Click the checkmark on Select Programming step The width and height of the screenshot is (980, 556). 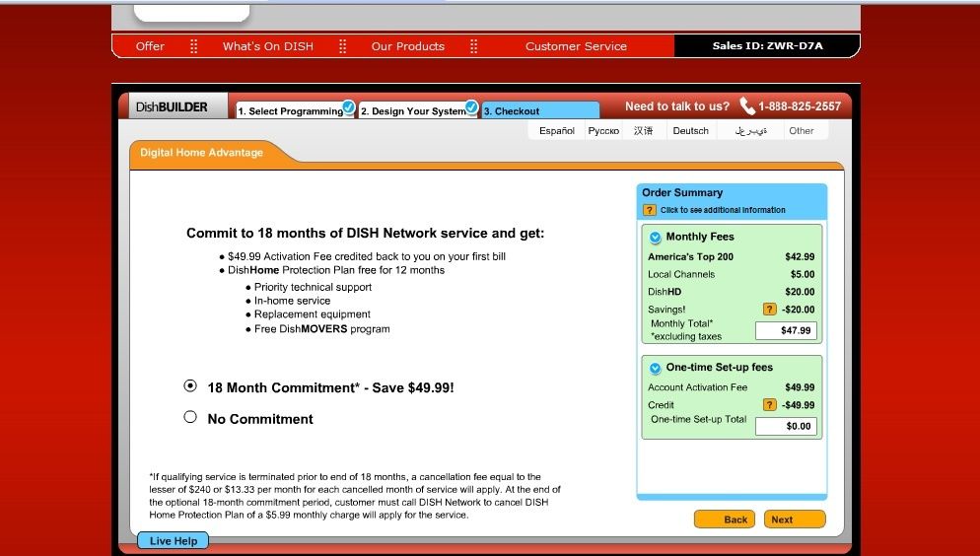coord(349,107)
